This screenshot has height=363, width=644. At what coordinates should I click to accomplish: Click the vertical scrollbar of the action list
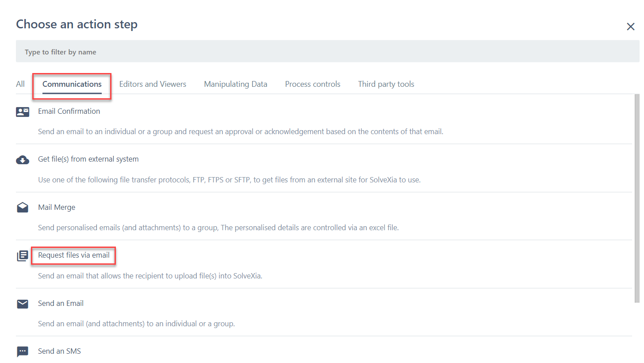636,198
